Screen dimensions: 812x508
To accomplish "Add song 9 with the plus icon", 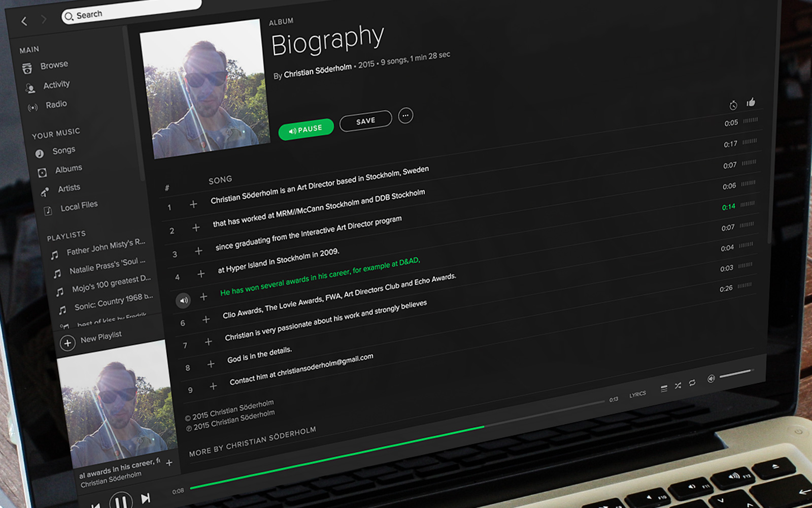I will 213,387.
